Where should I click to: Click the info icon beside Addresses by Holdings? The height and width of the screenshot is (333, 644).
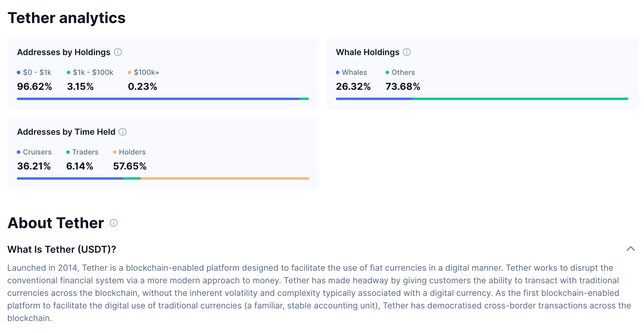[x=118, y=52]
